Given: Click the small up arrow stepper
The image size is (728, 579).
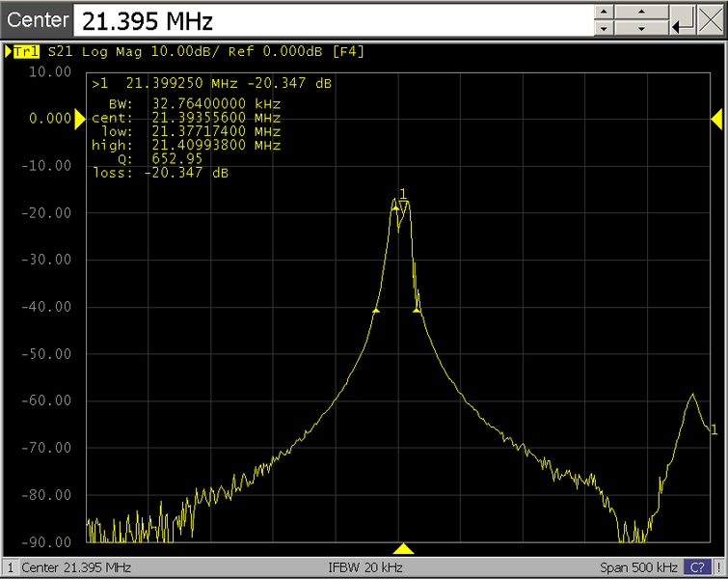Looking at the screenshot, I should 603,12.
